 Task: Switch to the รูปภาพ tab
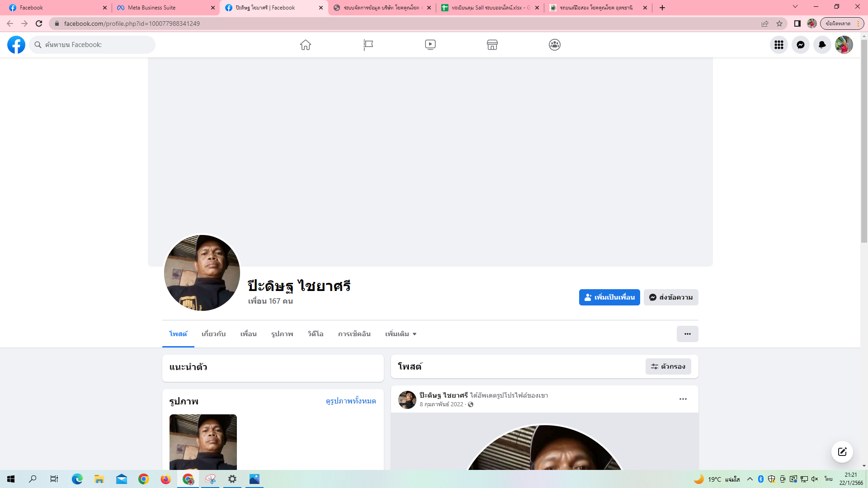pos(282,334)
